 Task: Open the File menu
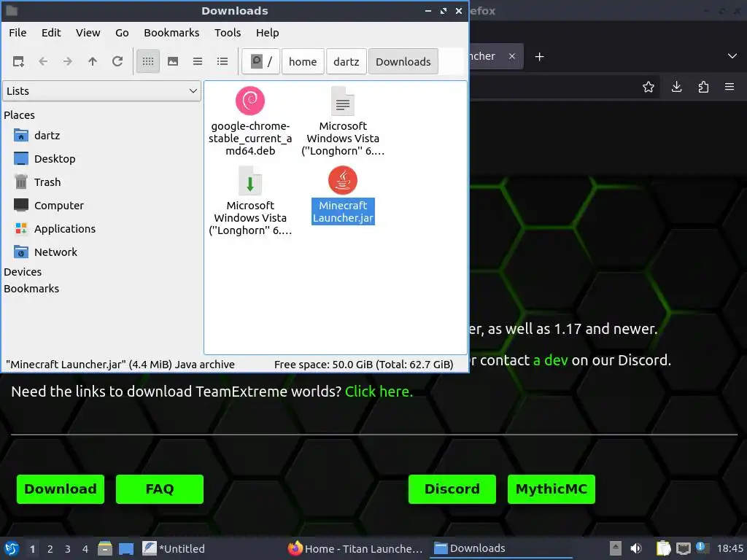click(x=18, y=33)
